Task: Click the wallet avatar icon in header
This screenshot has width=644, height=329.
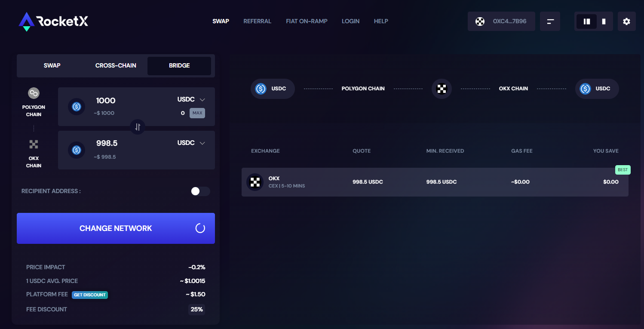Action: 480,22
